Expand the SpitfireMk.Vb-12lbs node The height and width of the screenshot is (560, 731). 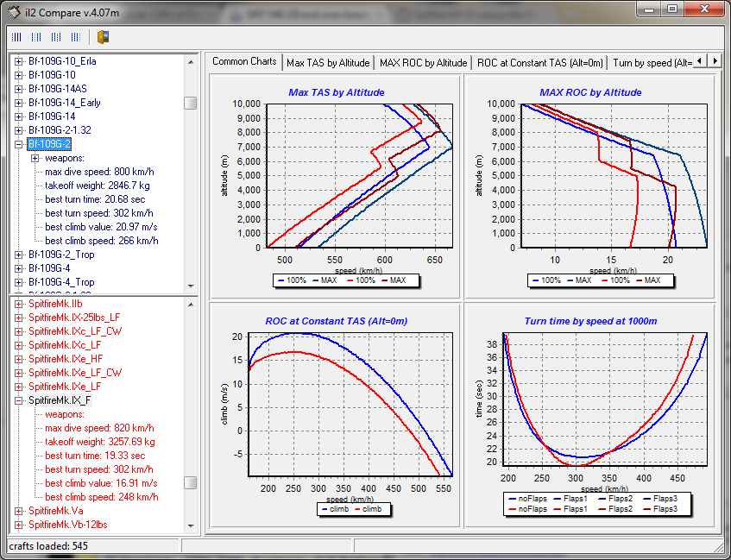click(x=18, y=525)
